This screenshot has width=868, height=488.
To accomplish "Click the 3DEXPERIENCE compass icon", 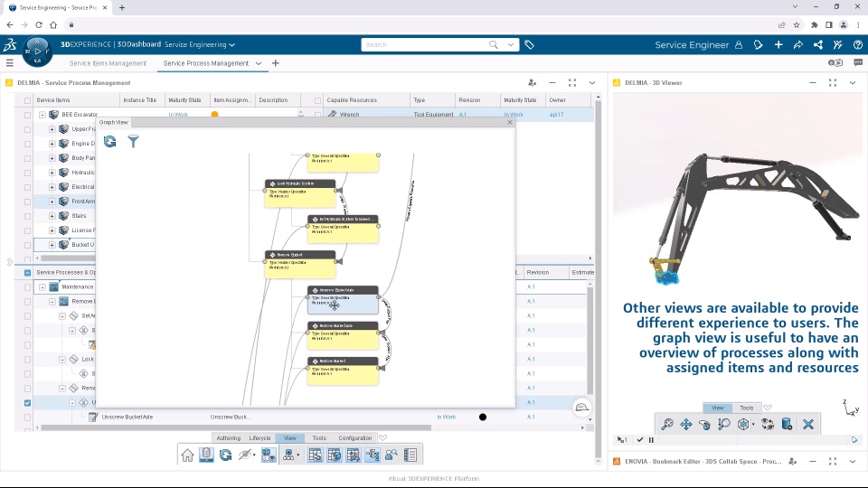I will click(37, 52).
